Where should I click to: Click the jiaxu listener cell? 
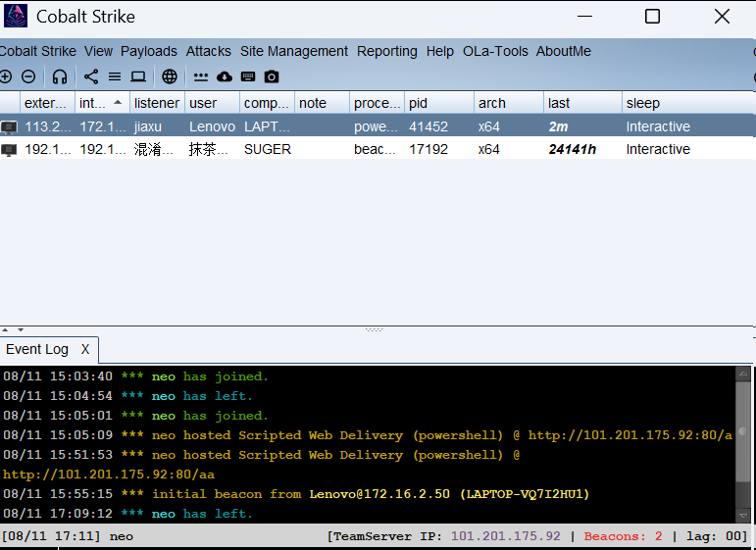[157, 126]
